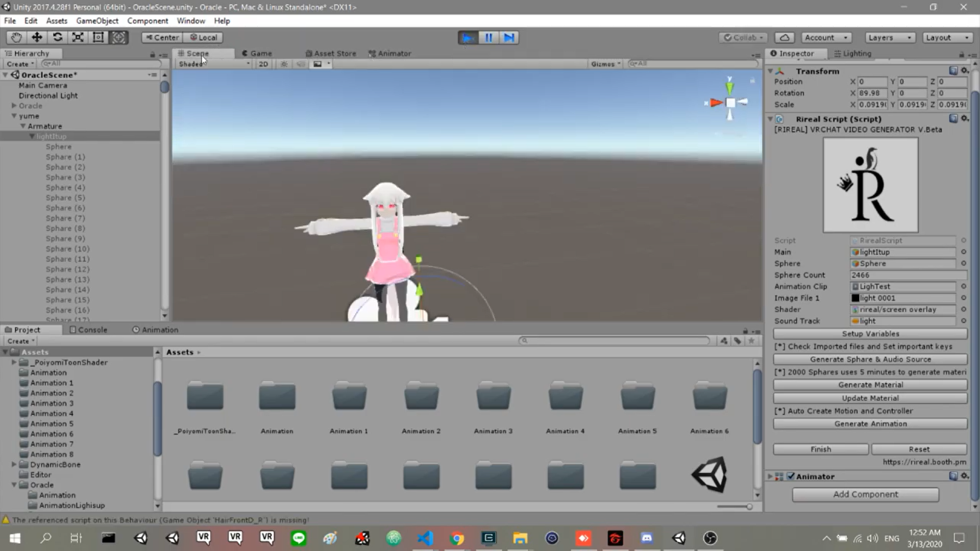Open the Layout dropdown
The image size is (980, 551).
pyautogui.click(x=946, y=37)
